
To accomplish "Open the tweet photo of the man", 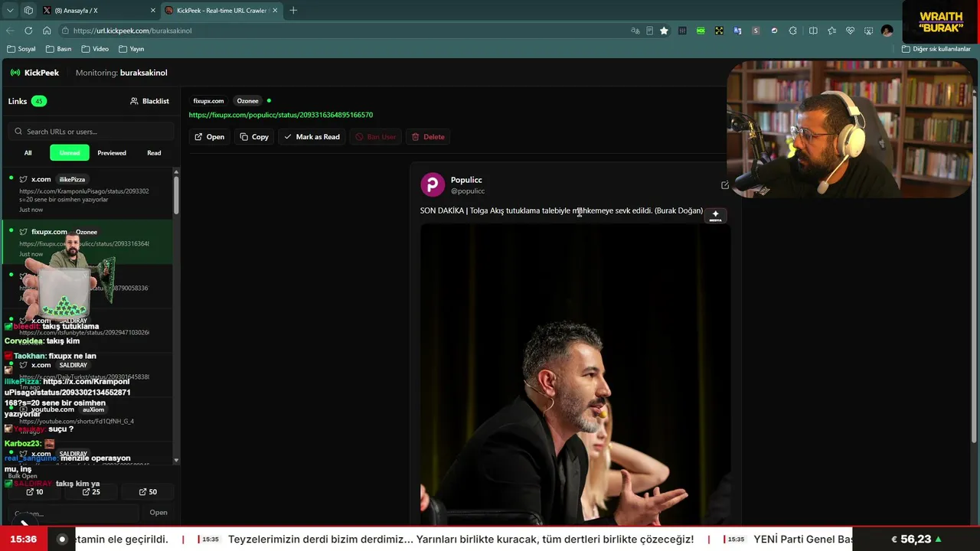I will [575, 375].
